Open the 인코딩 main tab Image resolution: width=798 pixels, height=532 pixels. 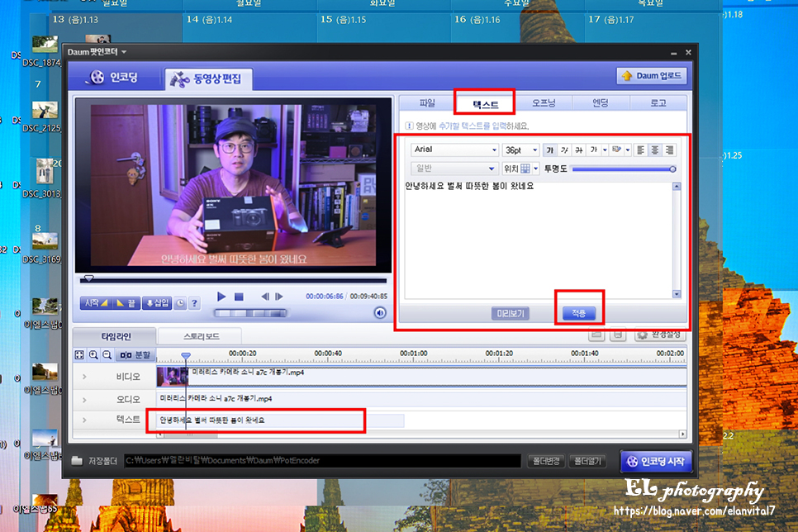tap(113, 78)
